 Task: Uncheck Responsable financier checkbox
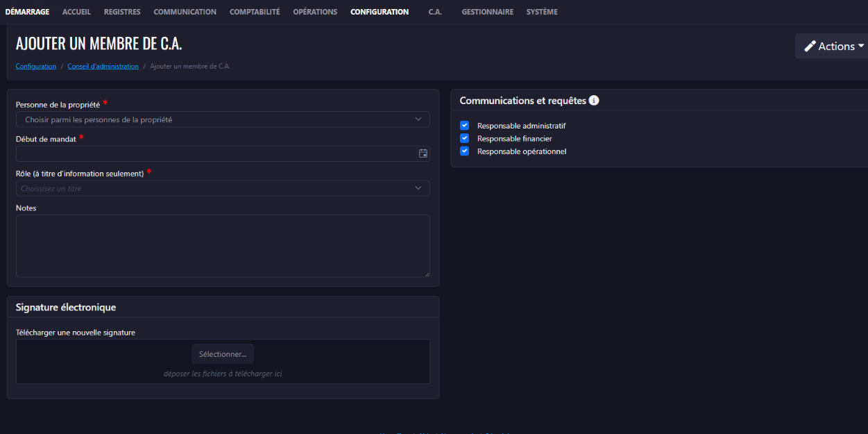coord(465,138)
